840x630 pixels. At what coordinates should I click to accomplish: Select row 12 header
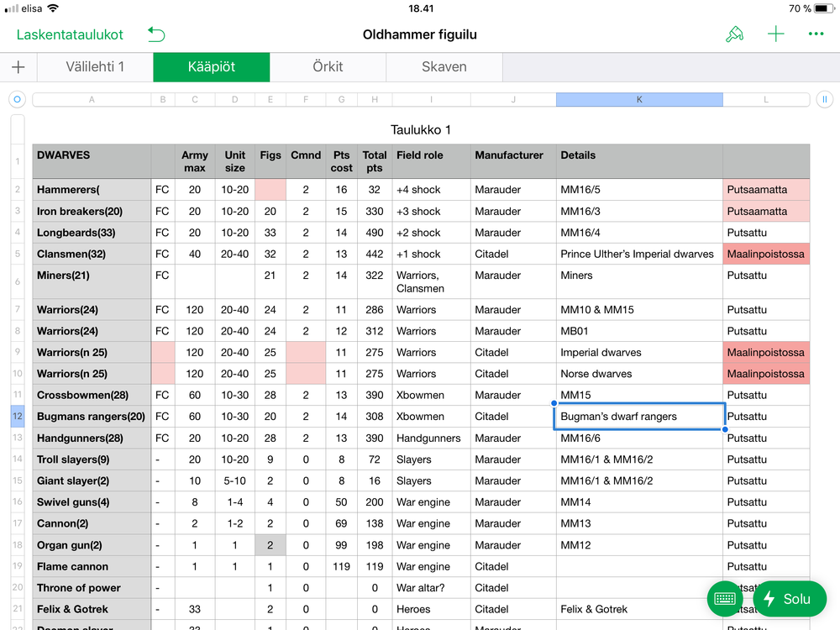[18, 417]
